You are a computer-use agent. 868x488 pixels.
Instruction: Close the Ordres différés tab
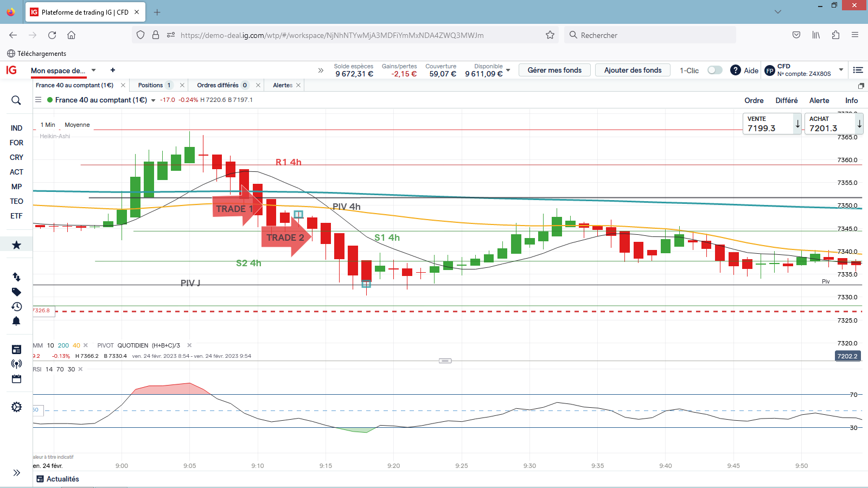(x=258, y=85)
